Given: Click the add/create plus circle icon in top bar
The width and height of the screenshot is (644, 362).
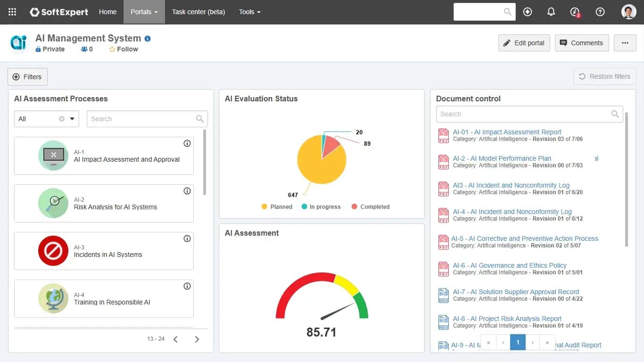Looking at the screenshot, I should coord(528,12).
